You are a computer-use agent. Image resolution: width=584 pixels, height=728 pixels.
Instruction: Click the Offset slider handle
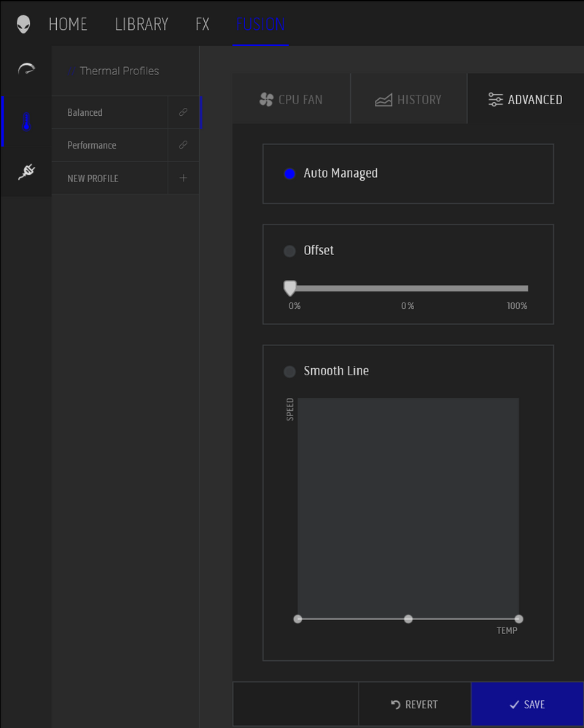pos(289,288)
